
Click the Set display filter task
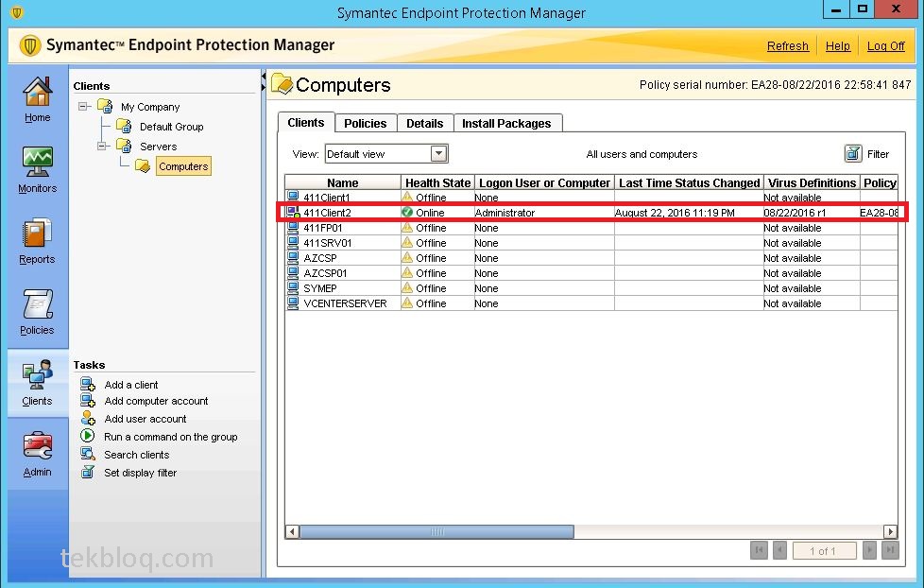(x=140, y=473)
